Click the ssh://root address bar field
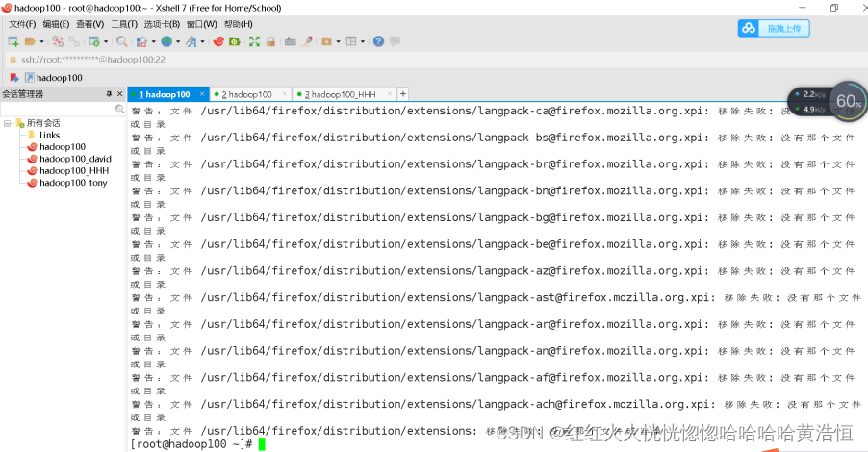 pos(434,60)
